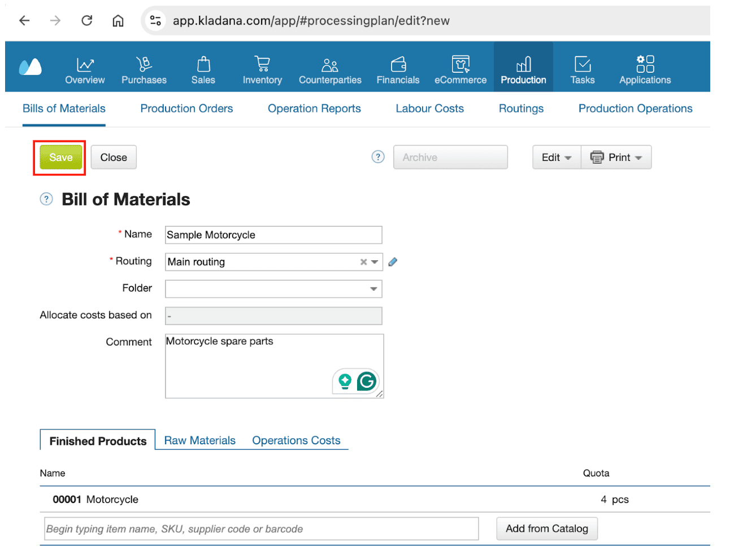This screenshot has width=730, height=560.
Task: Open the Sales section
Action: (x=203, y=71)
